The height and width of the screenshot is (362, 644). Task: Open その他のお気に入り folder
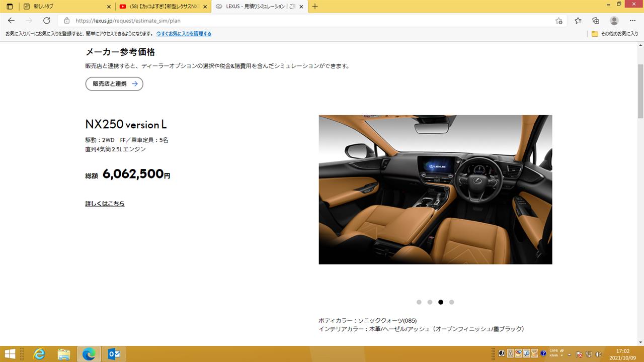615,34
